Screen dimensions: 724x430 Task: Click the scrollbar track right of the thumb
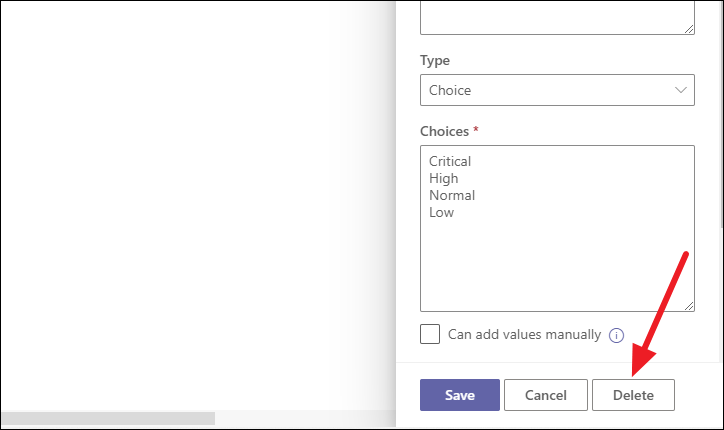300,418
